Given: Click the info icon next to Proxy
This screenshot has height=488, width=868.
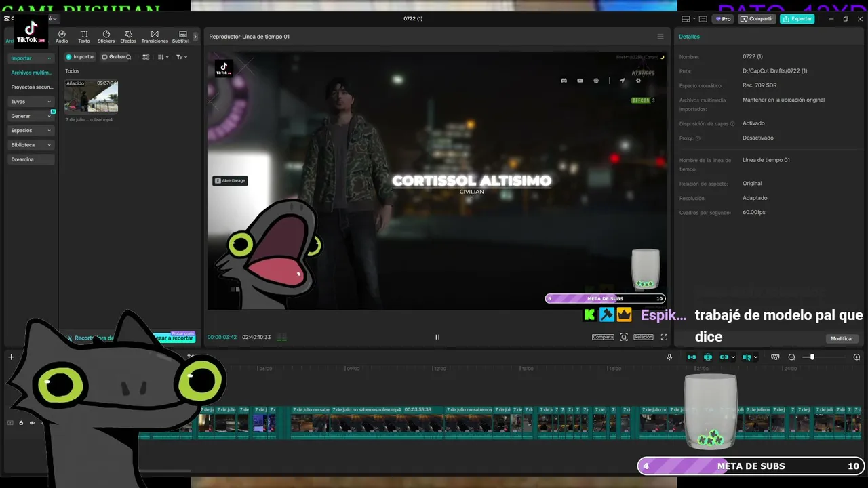Looking at the screenshot, I should click(x=698, y=138).
